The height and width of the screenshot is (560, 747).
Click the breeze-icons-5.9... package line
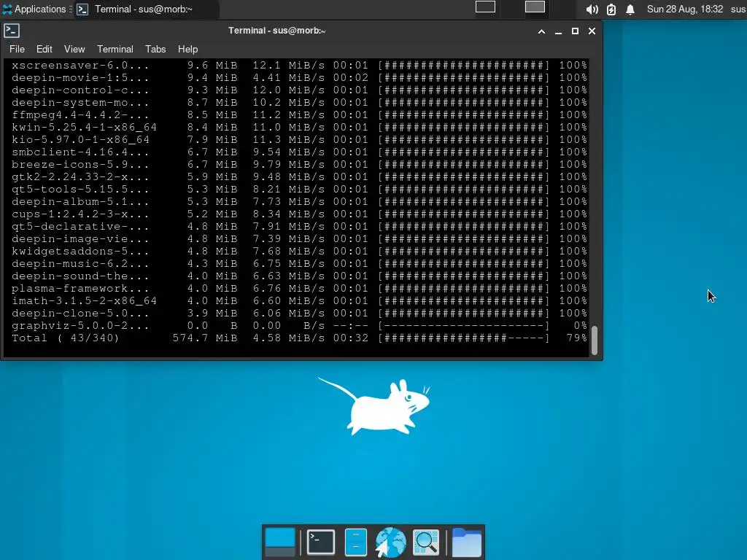click(x=299, y=164)
